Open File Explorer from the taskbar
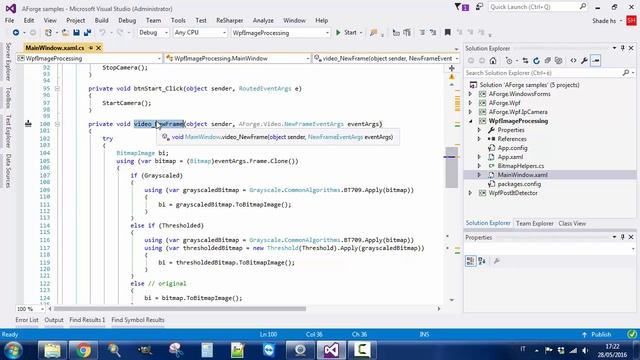The image size is (640, 360). [x=52, y=350]
